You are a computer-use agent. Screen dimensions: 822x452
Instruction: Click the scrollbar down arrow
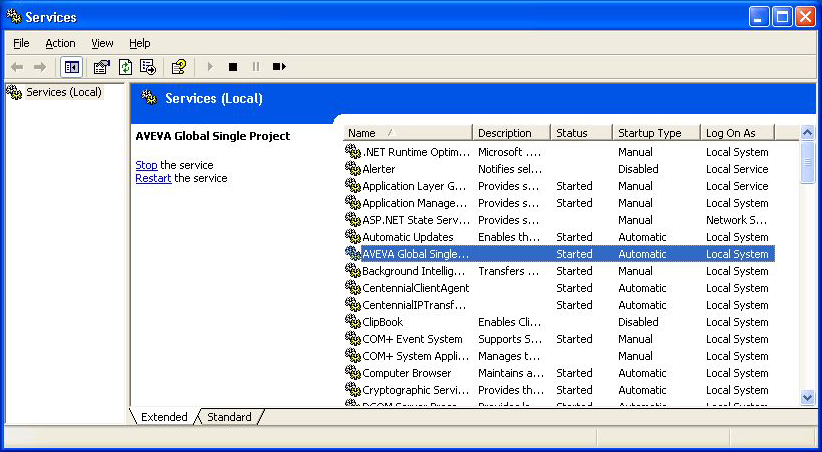[807, 397]
